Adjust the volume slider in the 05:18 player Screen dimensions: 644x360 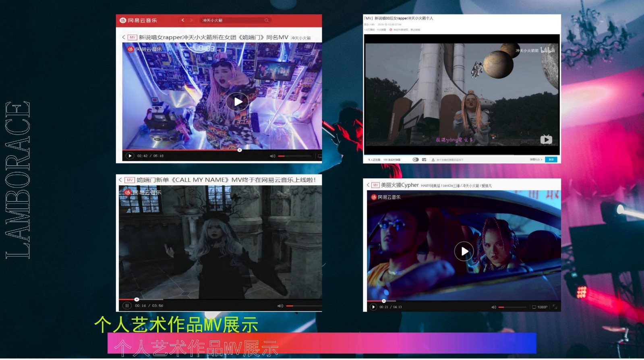(x=294, y=156)
